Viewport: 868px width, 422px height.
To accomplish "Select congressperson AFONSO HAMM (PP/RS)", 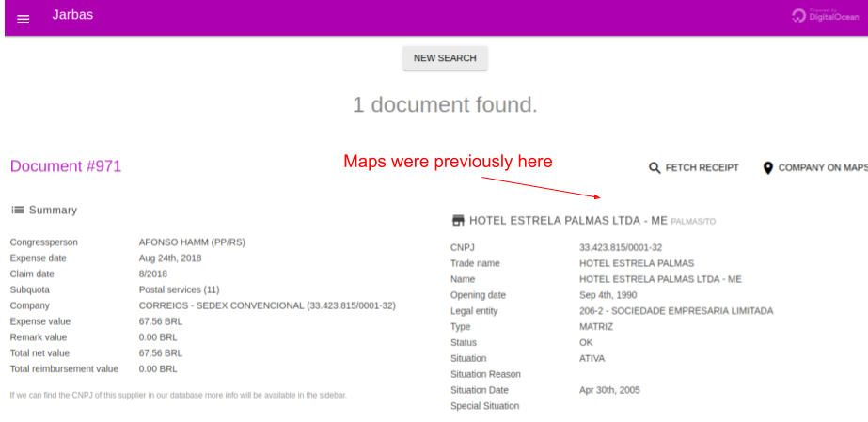I will point(192,242).
